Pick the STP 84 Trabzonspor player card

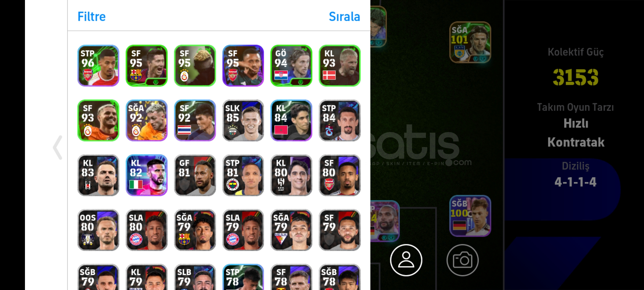click(x=339, y=120)
